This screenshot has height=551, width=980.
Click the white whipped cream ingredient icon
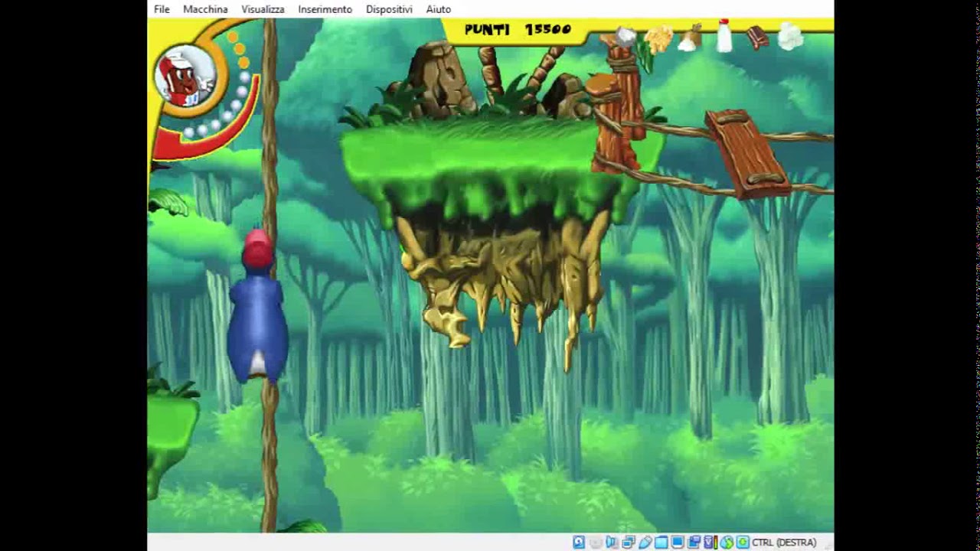(790, 36)
